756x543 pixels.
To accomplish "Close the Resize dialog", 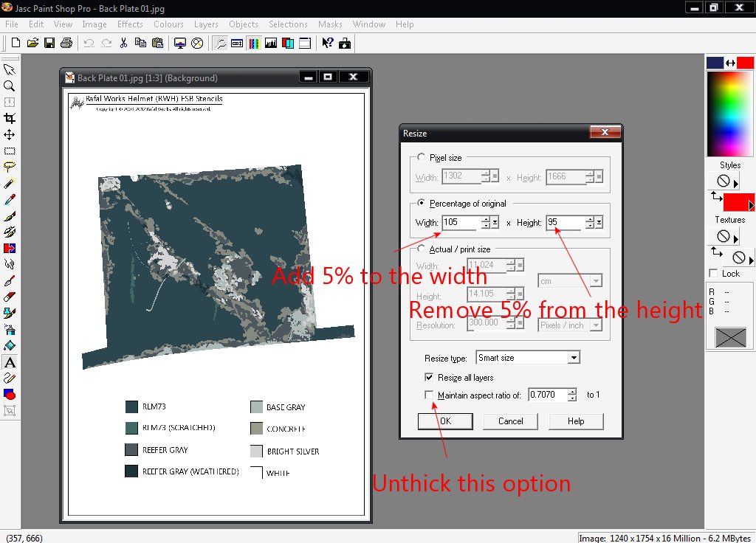I will (x=605, y=132).
